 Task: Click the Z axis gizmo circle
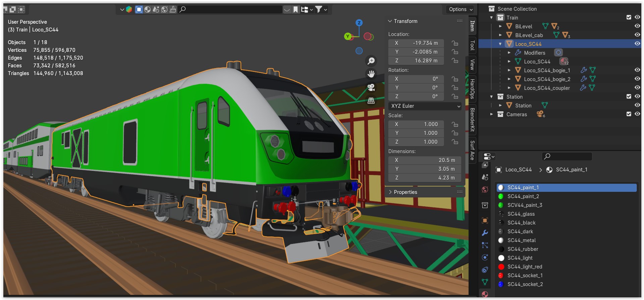359,23
